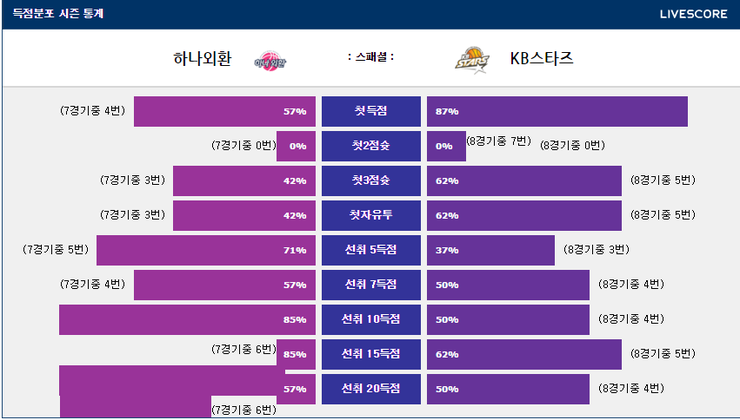740x420 pixels.
Task: Click the 스페셜 label between the teams
Action: point(370,58)
